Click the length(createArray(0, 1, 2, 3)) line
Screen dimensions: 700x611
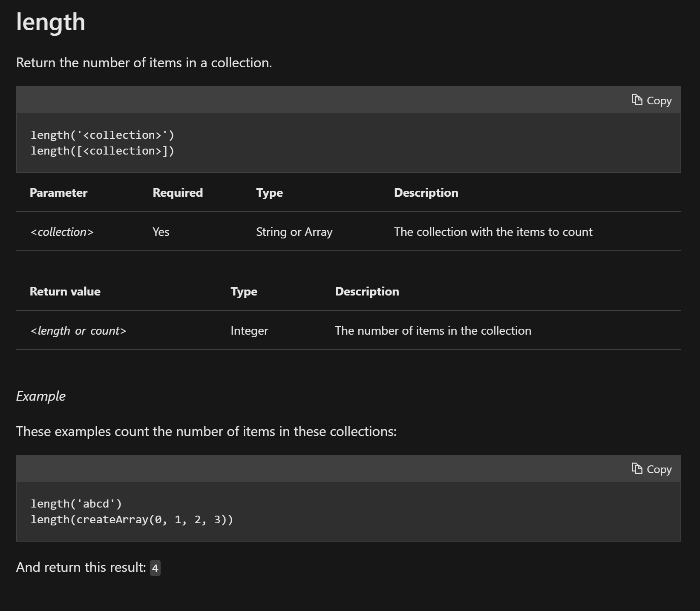coord(132,519)
